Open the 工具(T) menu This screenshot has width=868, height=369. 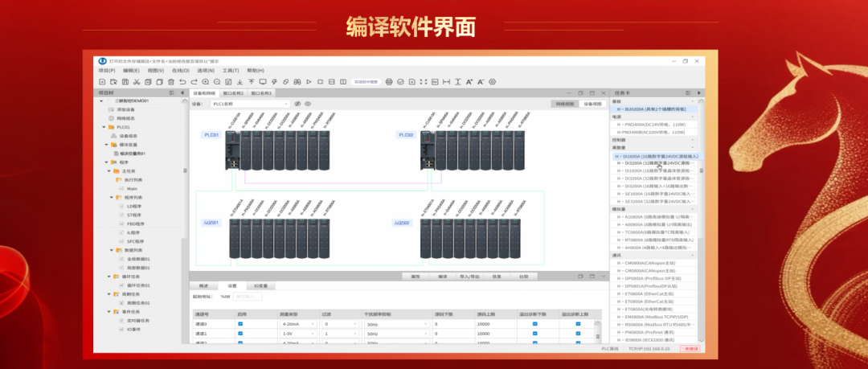[231, 71]
